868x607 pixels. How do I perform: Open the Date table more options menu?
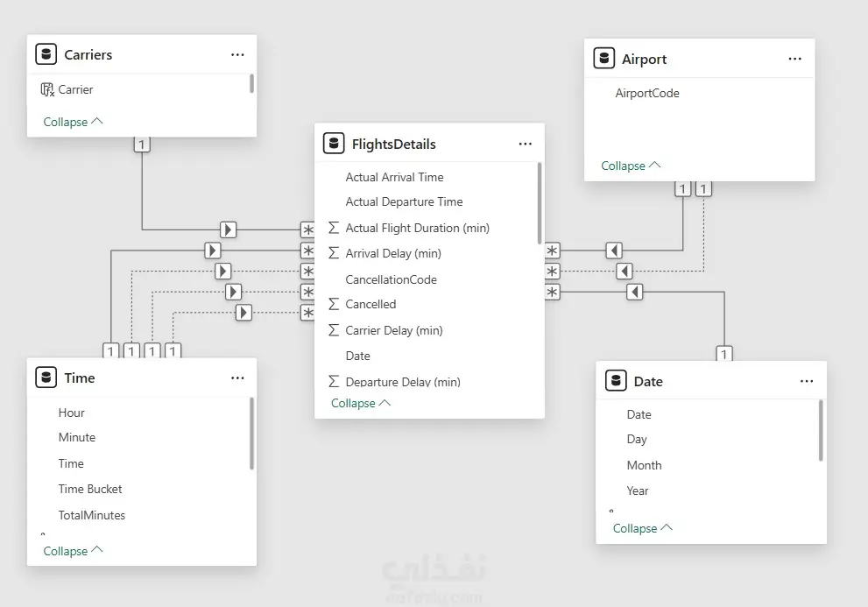click(x=807, y=381)
